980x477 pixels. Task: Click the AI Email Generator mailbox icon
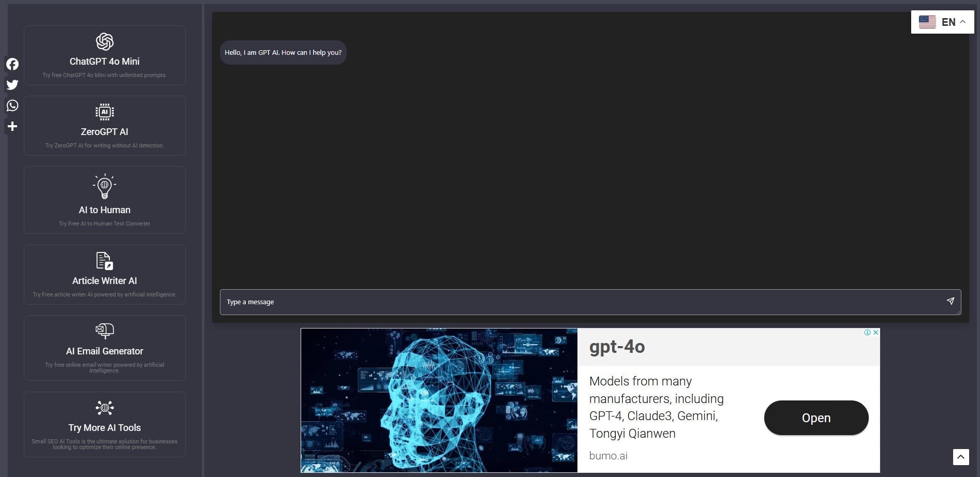coord(105,331)
